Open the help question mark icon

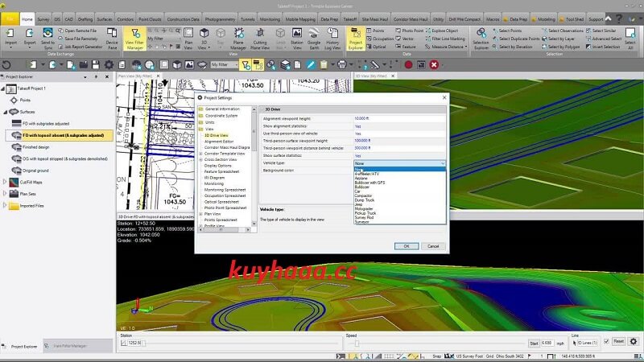point(619,19)
